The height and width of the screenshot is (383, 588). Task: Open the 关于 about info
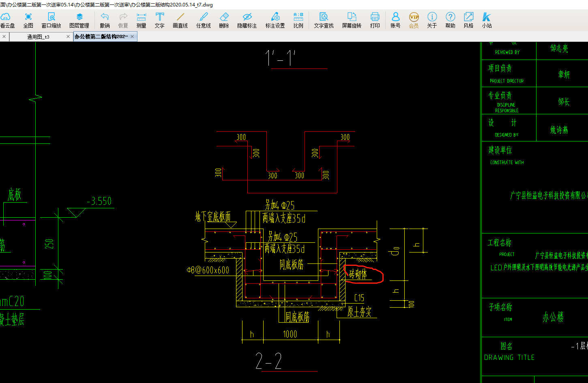click(432, 20)
